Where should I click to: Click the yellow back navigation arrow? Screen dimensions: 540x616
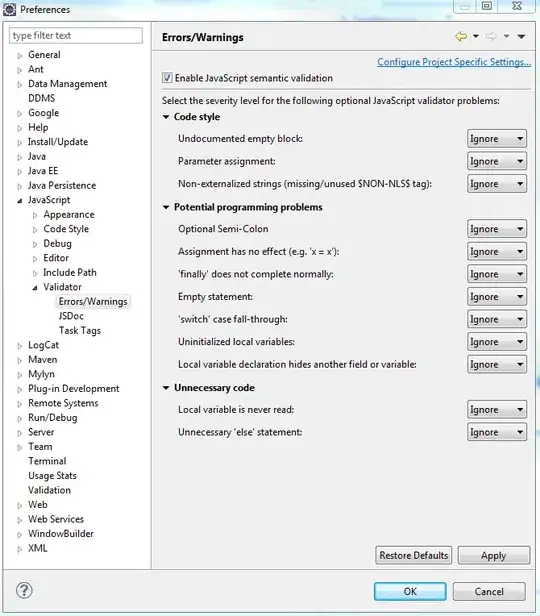461,37
